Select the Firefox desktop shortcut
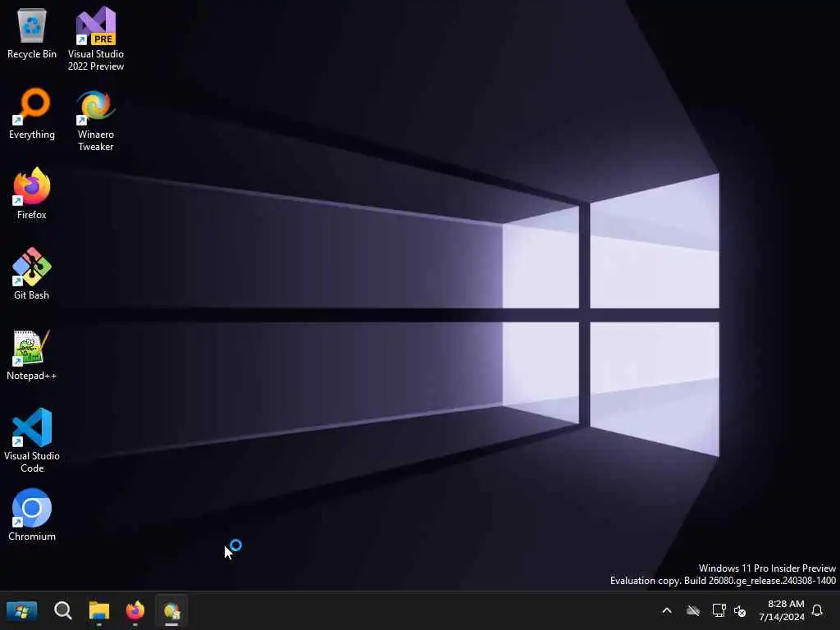840x630 pixels. click(x=32, y=194)
